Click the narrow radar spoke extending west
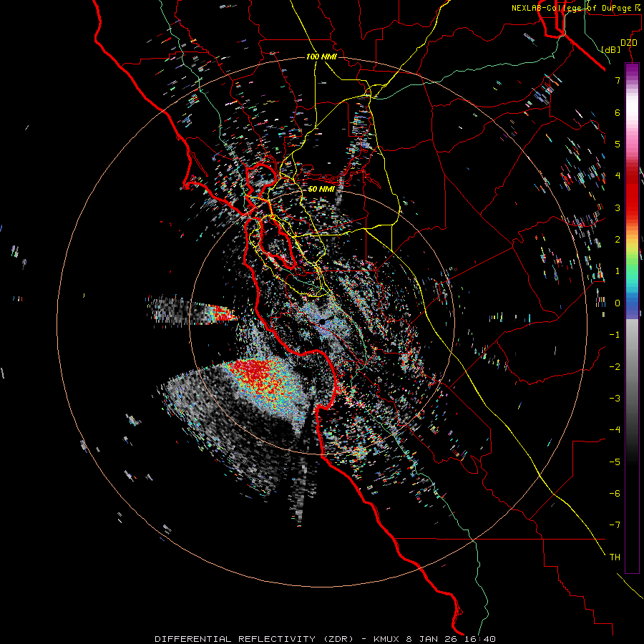This screenshot has width=644, height=644. (191, 311)
